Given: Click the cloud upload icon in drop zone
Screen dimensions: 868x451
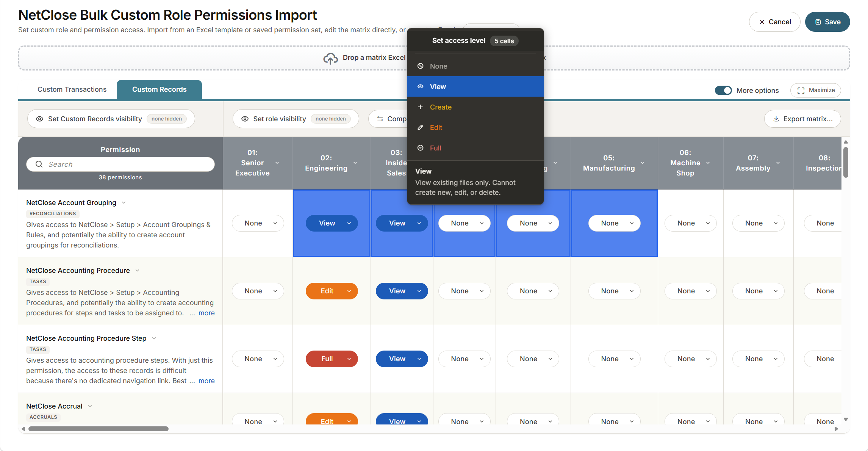Looking at the screenshot, I should (x=330, y=58).
